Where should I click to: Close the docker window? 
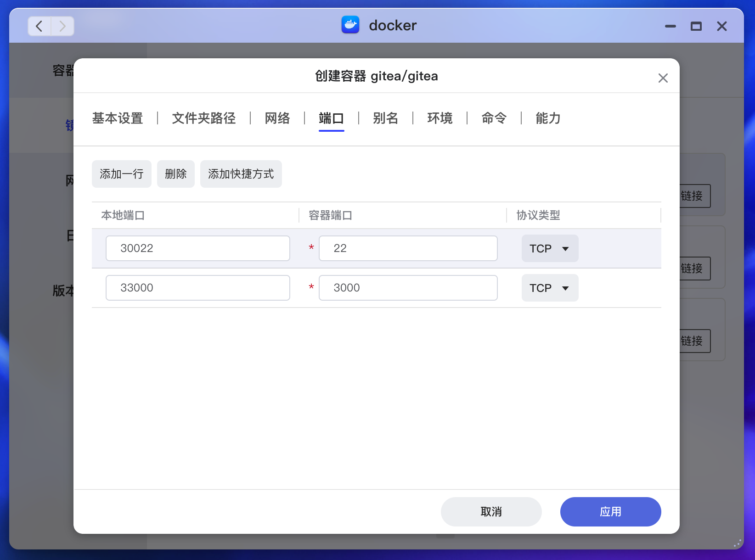(x=722, y=26)
